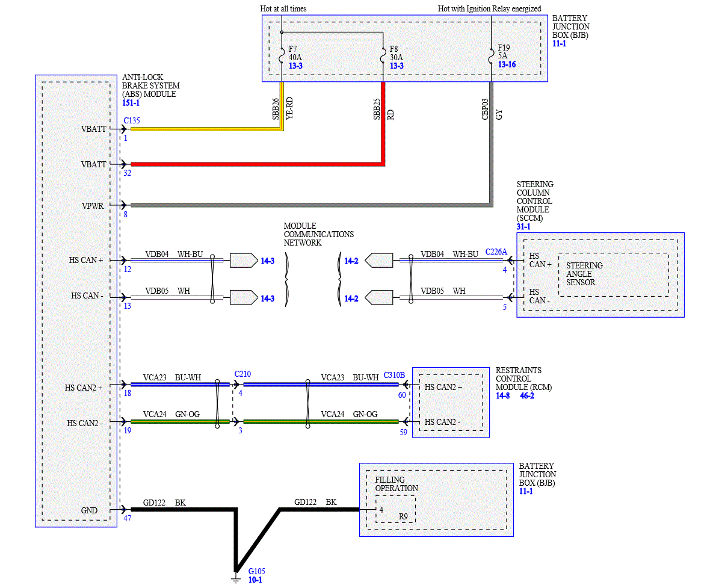The width and height of the screenshot is (719, 588).
Task: Select the C135 connector label
Action: coord(132,120)
